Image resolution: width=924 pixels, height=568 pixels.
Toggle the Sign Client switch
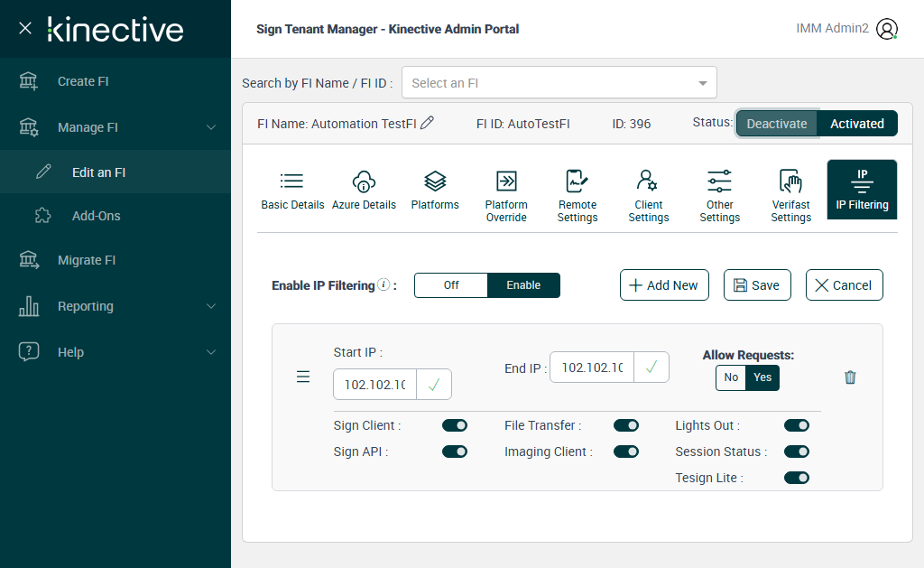coord(455,425)
